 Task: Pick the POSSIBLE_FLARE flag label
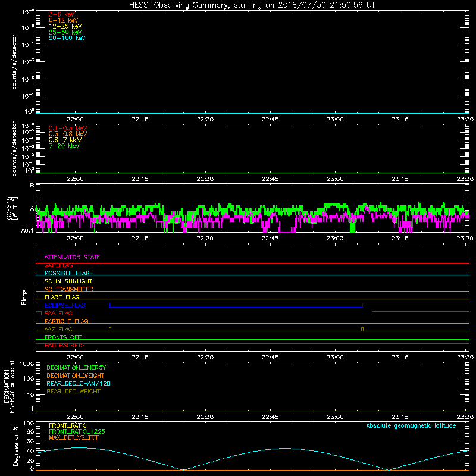point(68,273)
